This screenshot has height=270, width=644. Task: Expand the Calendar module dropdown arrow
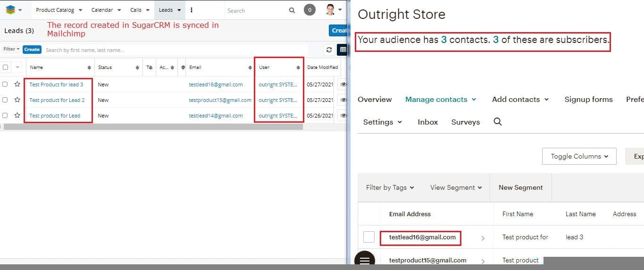click(x=119, y=10)
